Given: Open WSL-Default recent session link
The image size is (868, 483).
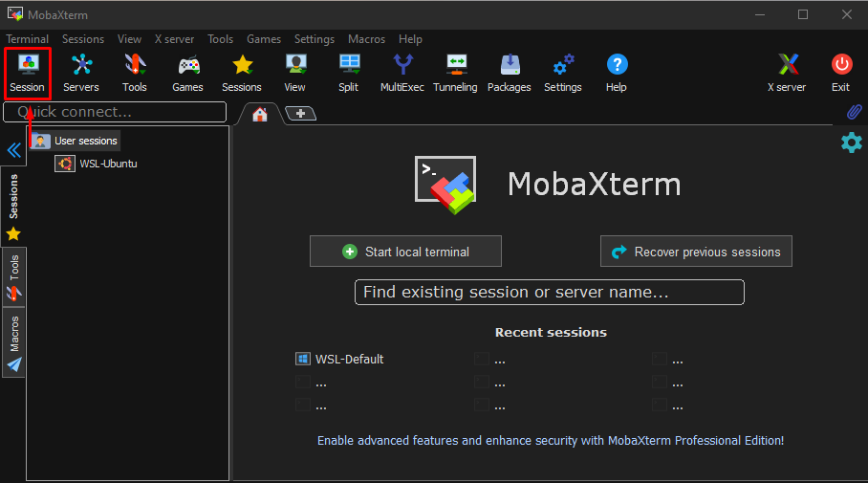Looking at the screenshot, I should pos(349,360).
